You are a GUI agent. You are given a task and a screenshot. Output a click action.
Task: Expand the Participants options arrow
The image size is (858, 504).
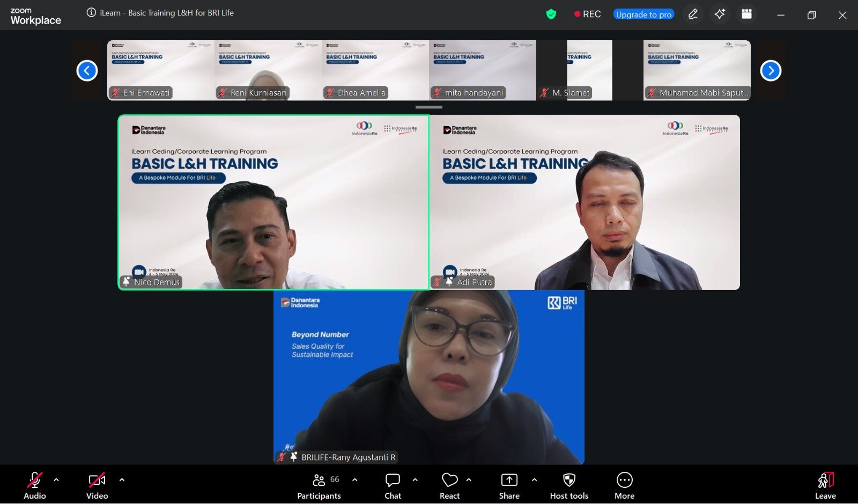coord(354,480)
